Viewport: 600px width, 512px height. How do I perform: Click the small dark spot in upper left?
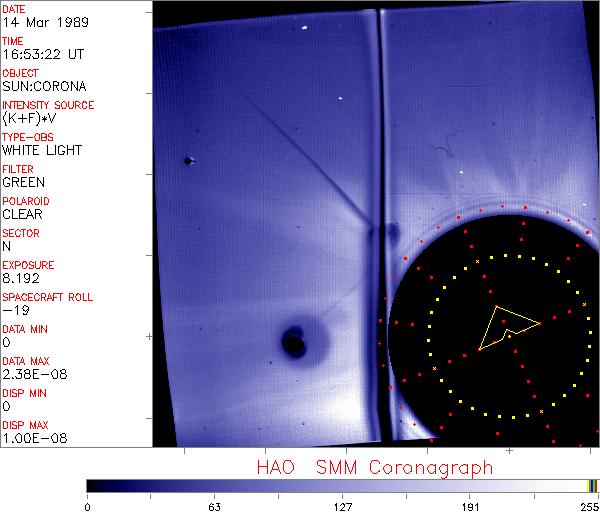click(x=187, y=160)
